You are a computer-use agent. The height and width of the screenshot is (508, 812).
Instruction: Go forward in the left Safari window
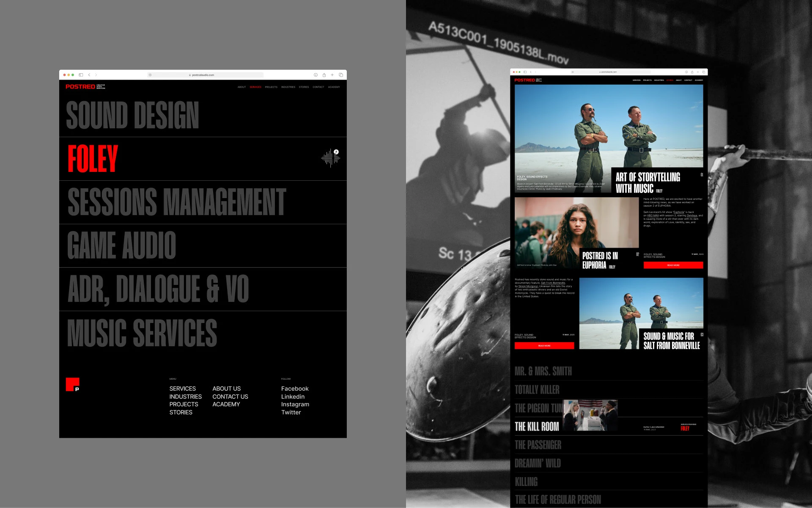[x=96, y=75]
